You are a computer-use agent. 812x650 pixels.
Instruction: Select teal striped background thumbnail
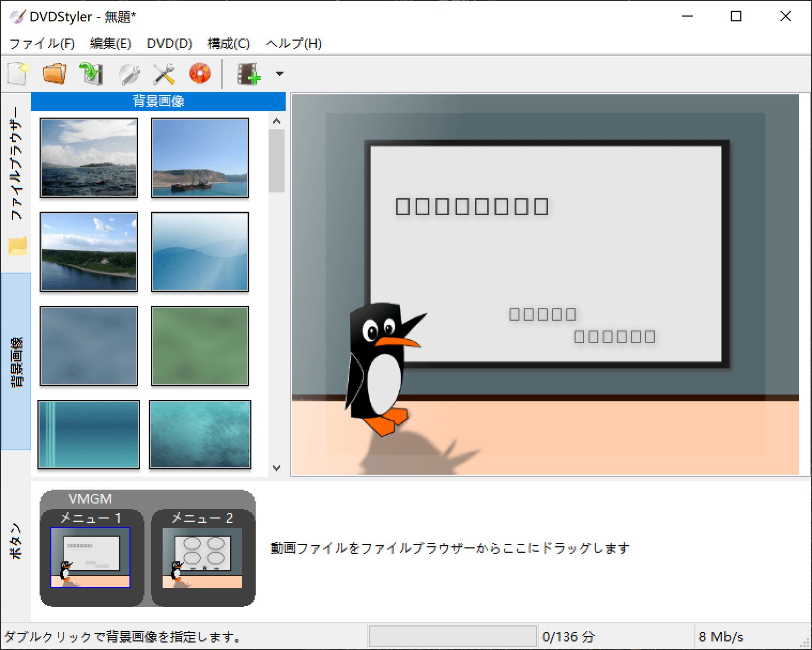[89, 435]
